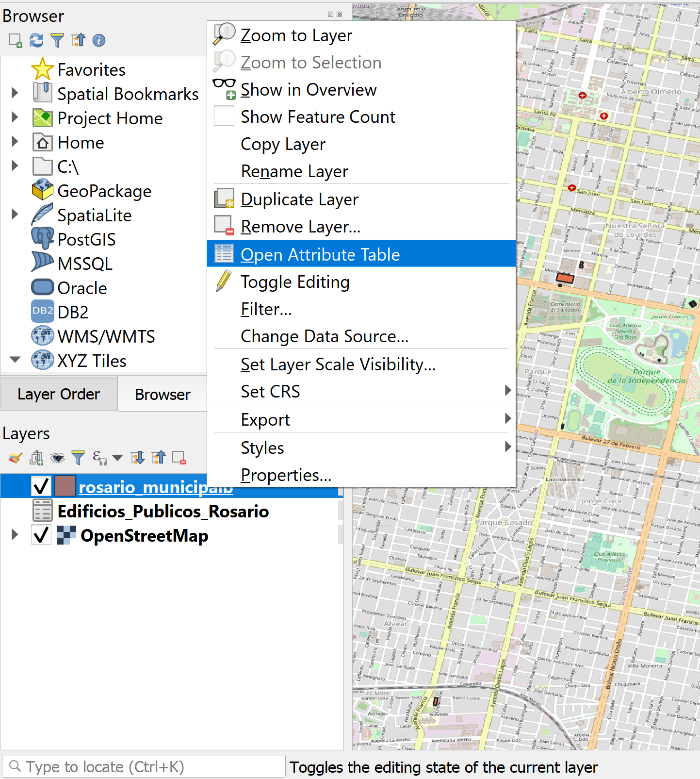Click Enable Properties Widget info icon

pyautogui.click(x=99, y=40)
